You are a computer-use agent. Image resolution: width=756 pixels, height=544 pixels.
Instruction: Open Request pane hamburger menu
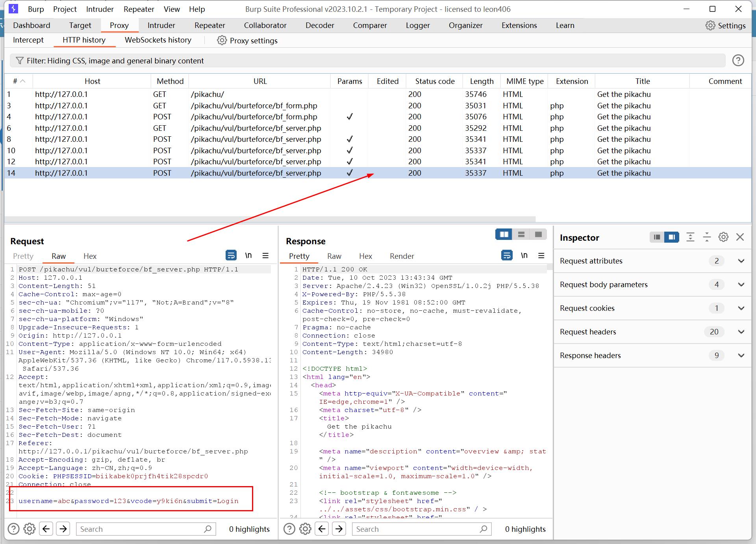[265, 255]
